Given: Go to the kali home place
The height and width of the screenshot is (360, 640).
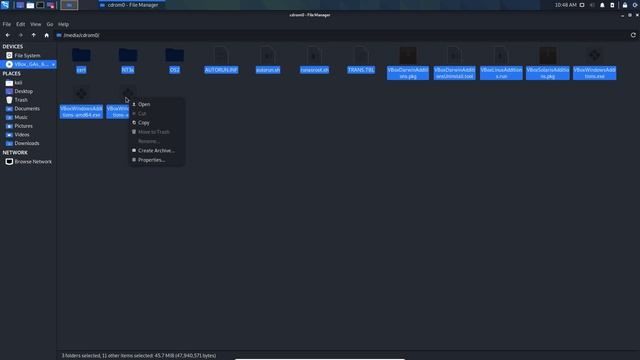Looking at the screenshot, I should click(x=28, y=83).
